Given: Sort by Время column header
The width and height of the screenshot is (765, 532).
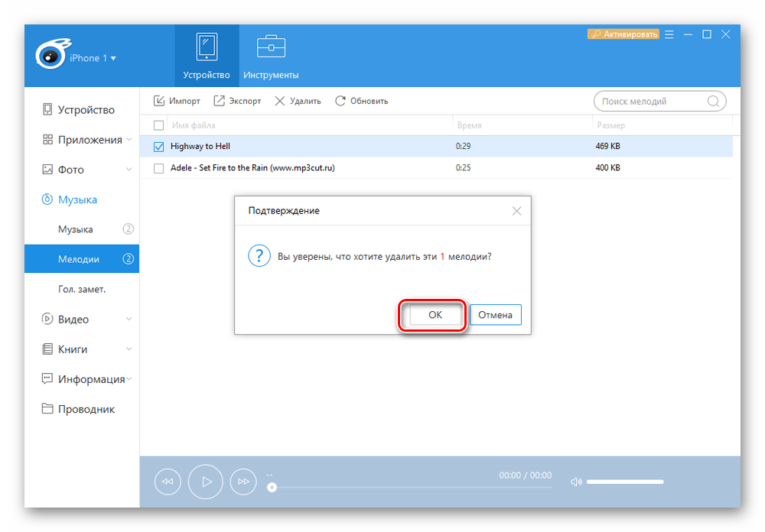Looking at the screenshot, I should (x=470, y=125).
